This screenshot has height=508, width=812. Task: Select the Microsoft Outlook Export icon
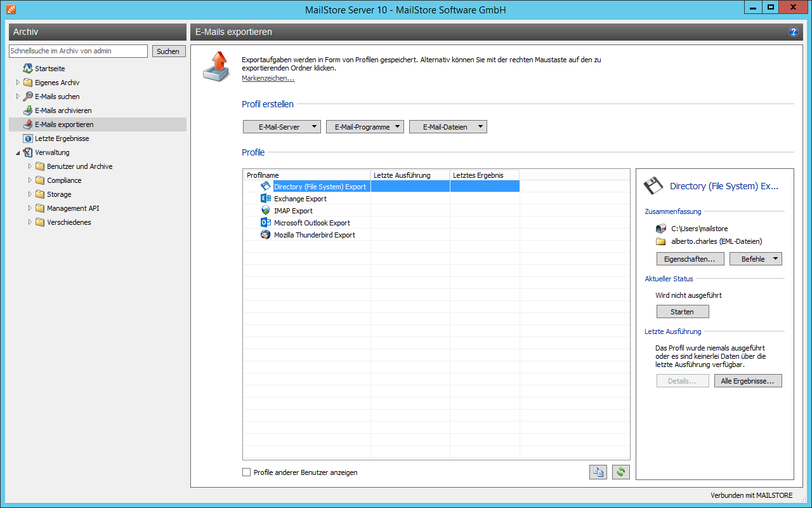click(x=266, y=222)
